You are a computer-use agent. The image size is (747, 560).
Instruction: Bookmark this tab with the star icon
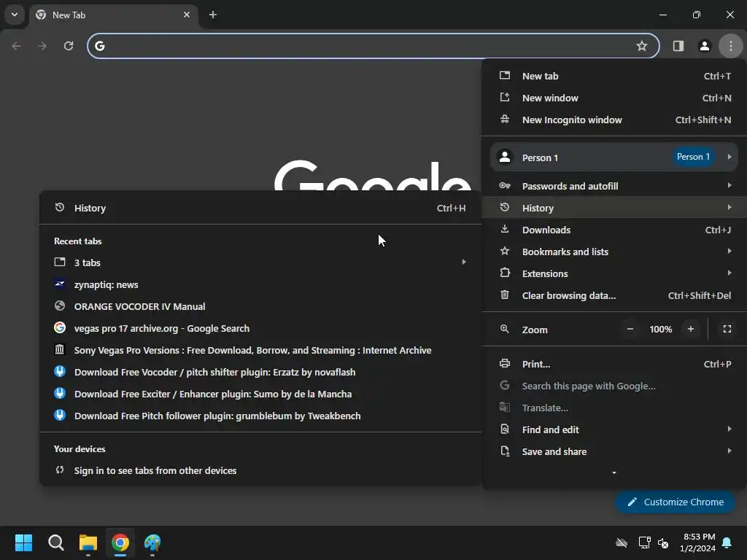pos(642,46)
